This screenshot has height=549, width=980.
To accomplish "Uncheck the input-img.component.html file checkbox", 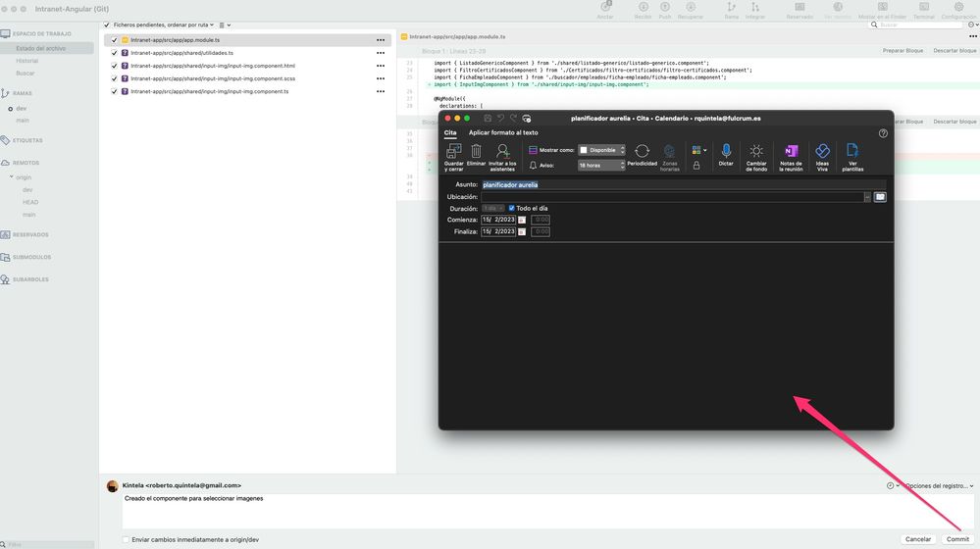I will click(x=115, y=66).
